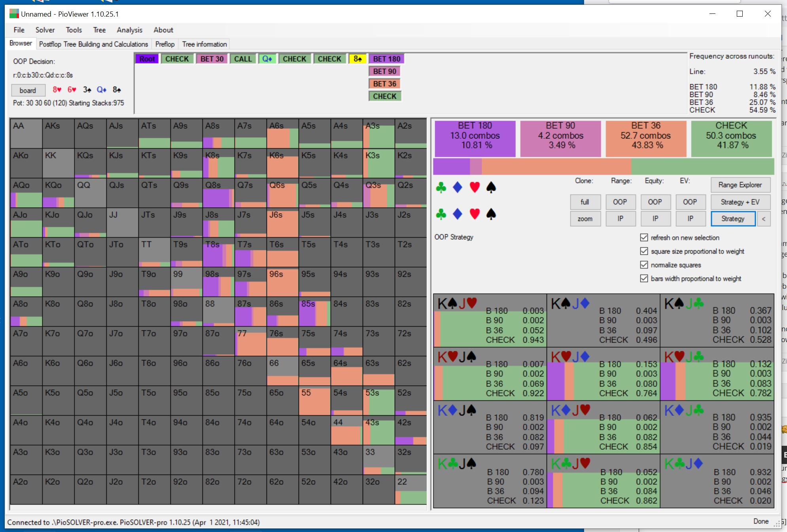Image resolution: width=787 pixels, height=532 pixels.
Task: Toggle refresh on new selection checkbox
Action: 644,237
